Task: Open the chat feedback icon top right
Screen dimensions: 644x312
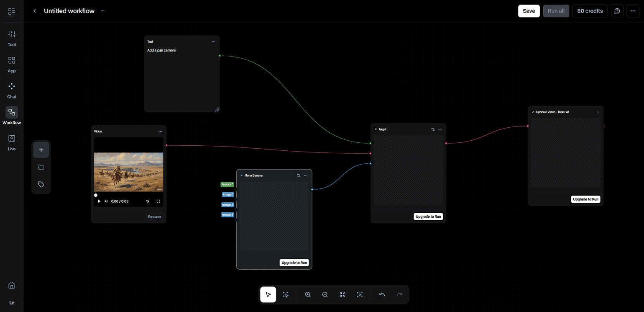Action: pos(617,11)
